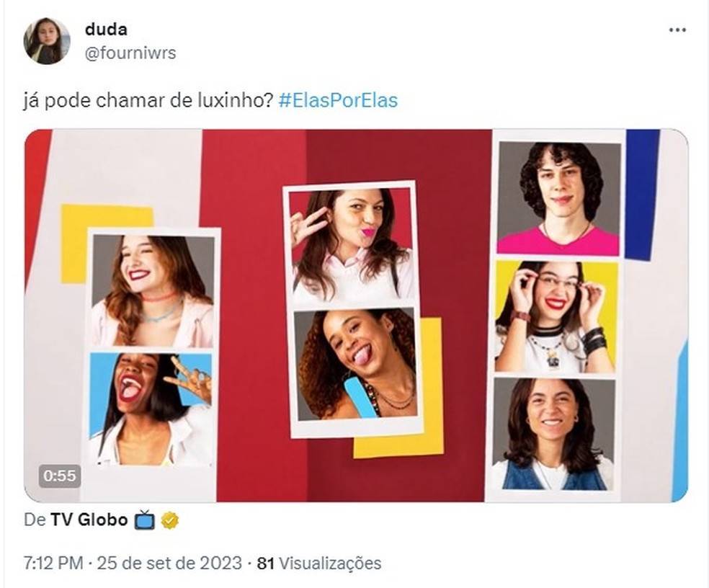709x588 pixels.
Task: Click the woman in denim vest photo
Action: pyautogui.click(x=553, y=435)
